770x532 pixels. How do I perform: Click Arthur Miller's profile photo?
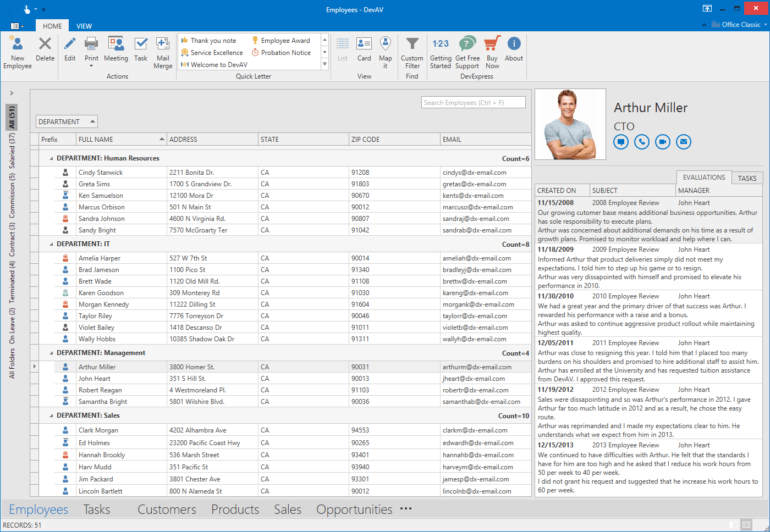[x=570, y=124]
